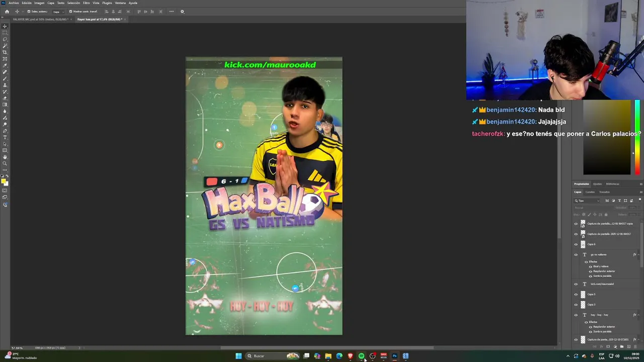Click the Home icon in options bar
This screenshot has height=362, width=644.
click(x=7, y=12)
